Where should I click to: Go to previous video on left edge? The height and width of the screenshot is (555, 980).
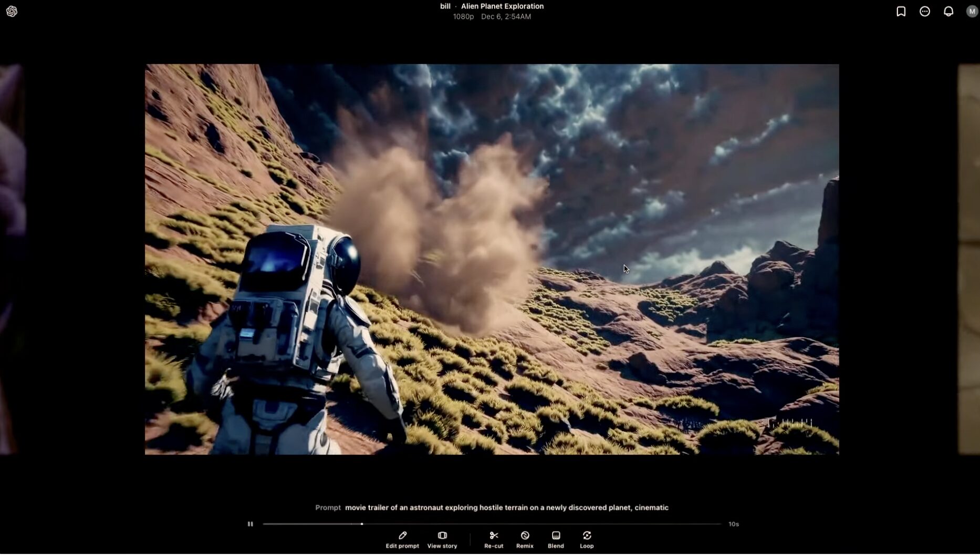pos(13,260)
